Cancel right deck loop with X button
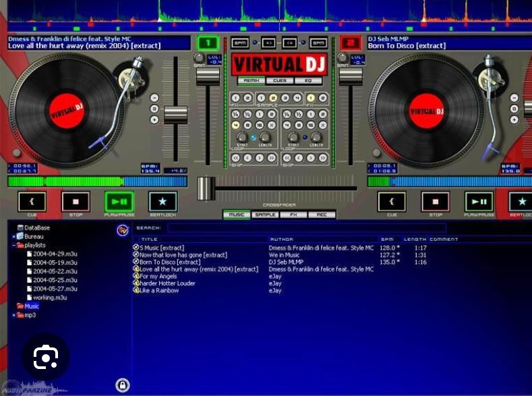 pyautogui.click(x=323, y=125)
